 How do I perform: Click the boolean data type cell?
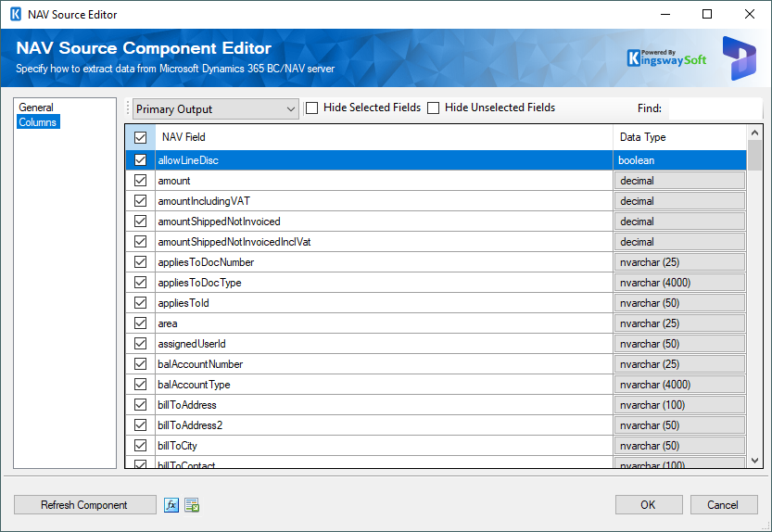(679, 160)
